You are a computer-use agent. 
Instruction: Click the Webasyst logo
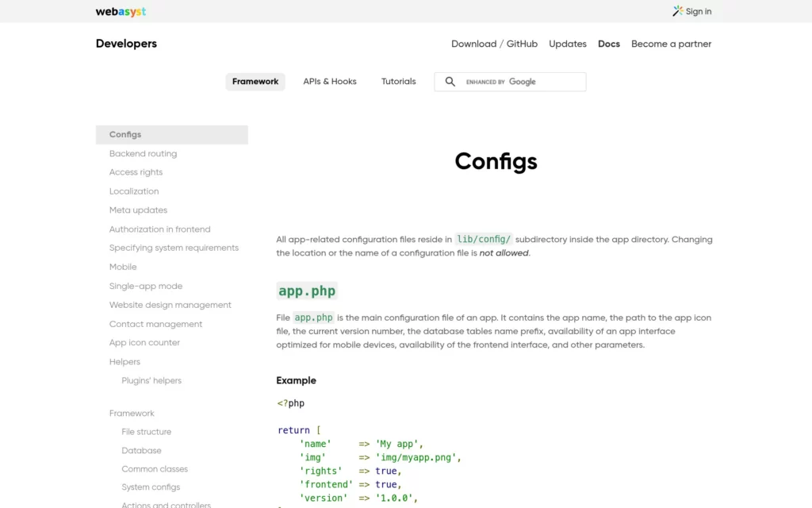point(121,11)
